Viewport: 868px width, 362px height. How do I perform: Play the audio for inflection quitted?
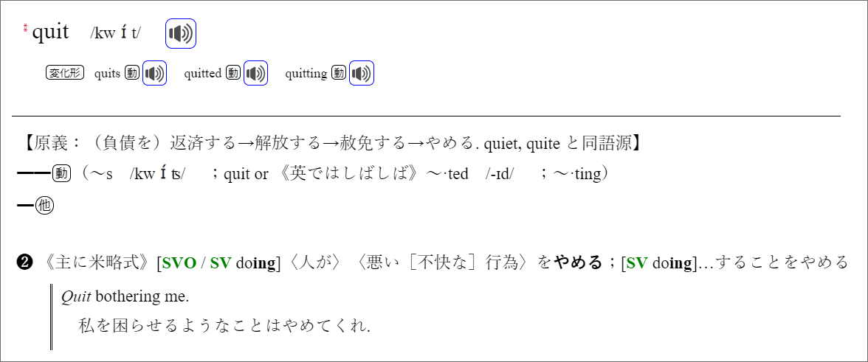(x=255, y=73)
